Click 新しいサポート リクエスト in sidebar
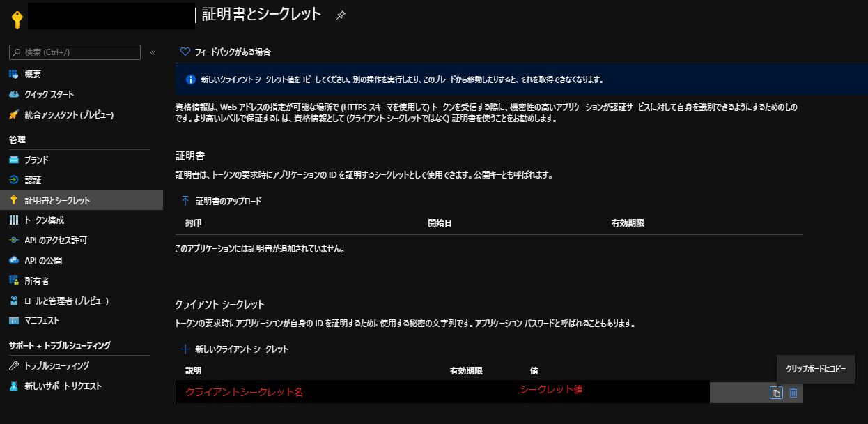The image size is (868, 424). tap(63, 386)
